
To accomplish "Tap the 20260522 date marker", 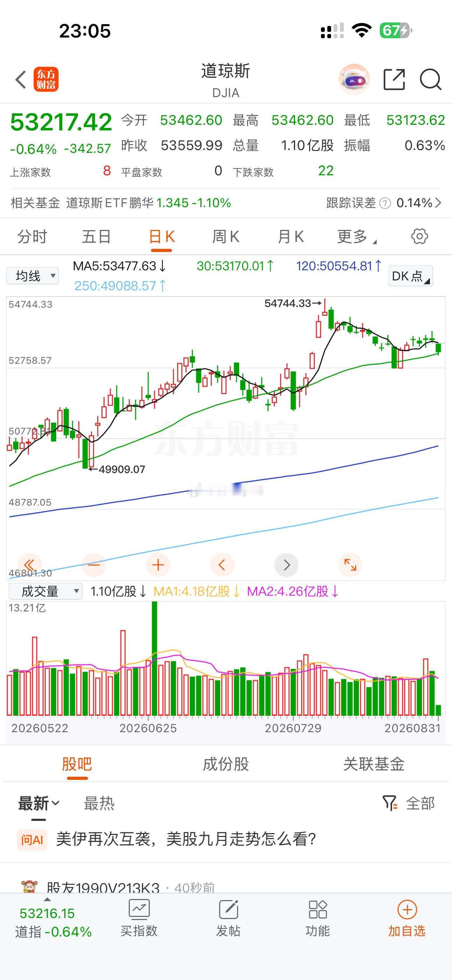I will tap(40, 728).
